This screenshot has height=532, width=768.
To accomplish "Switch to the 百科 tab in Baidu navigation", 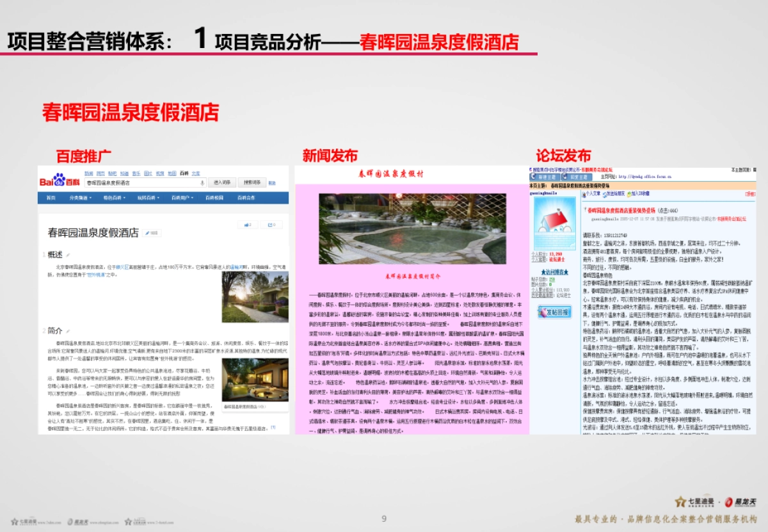I will [x=183, y=173].
